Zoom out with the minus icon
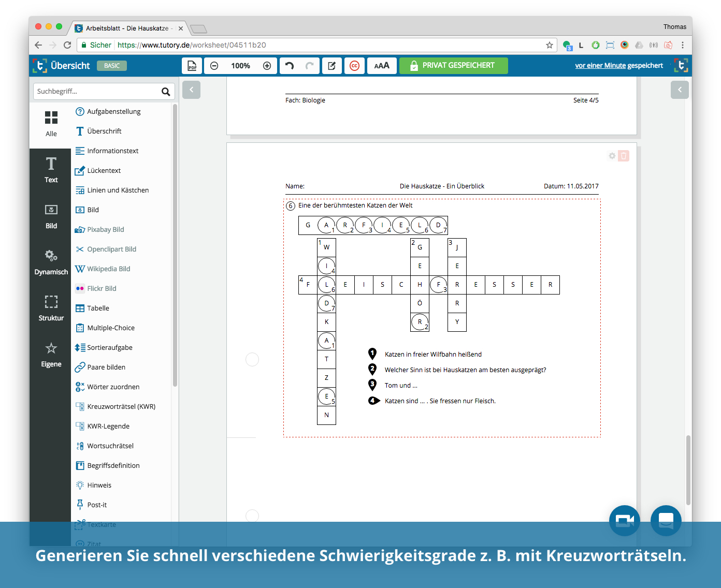Viewport: 721px width, 588px height. (x=214, y=66)
